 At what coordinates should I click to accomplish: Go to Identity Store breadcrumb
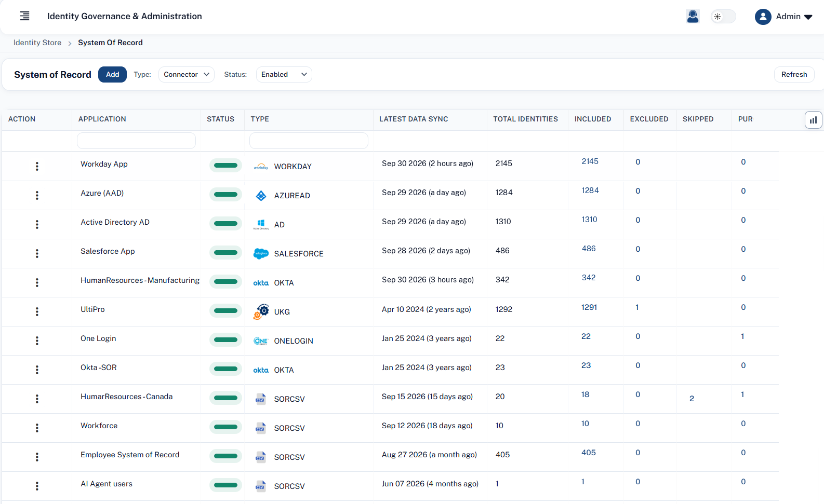click(37, 43)
